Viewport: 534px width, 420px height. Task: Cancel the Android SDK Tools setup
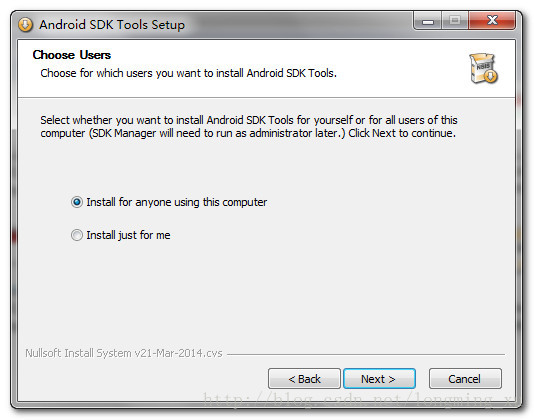465,378
